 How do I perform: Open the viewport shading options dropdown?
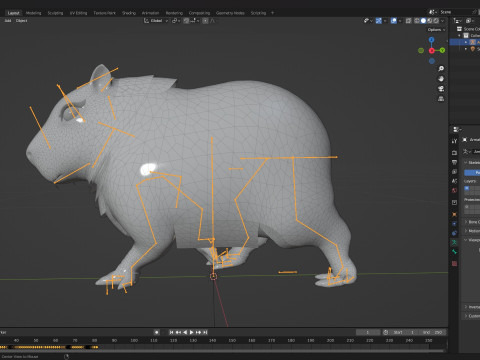coord(443,21)
